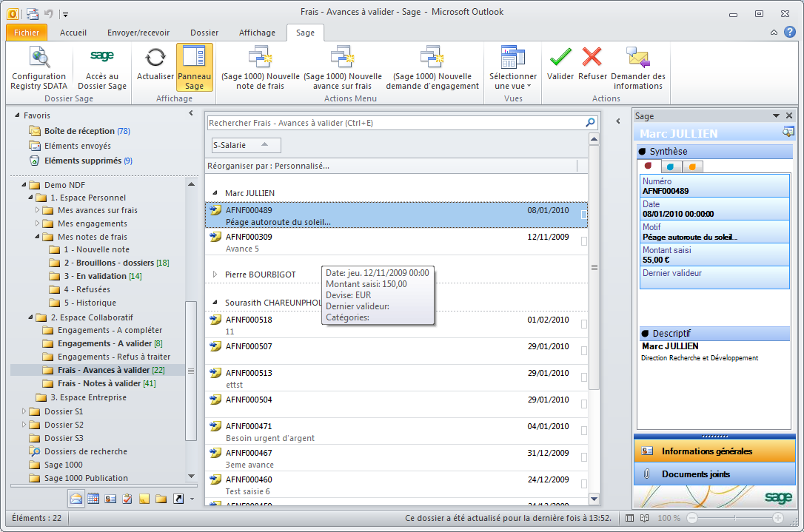Toggle flag box on AFNF000518 row
Viewport: 804px width, 532px height.
pyautogui.click(x=583, y=324)
